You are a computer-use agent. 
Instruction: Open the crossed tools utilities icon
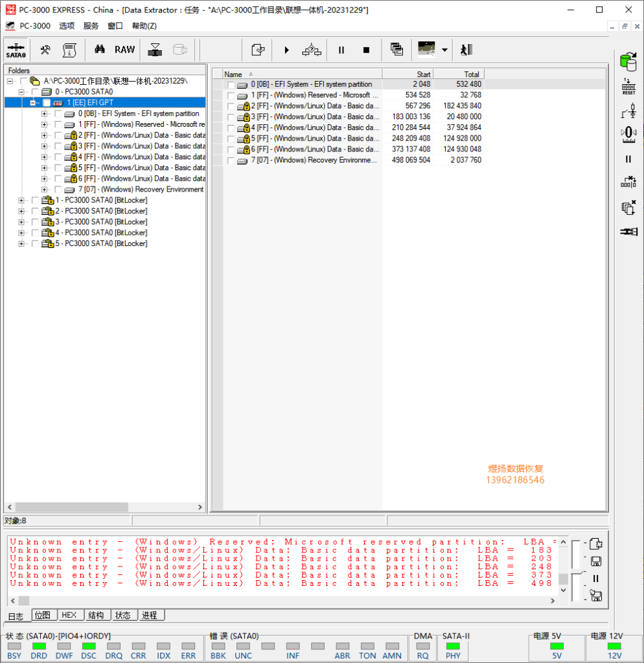[45, 50]
